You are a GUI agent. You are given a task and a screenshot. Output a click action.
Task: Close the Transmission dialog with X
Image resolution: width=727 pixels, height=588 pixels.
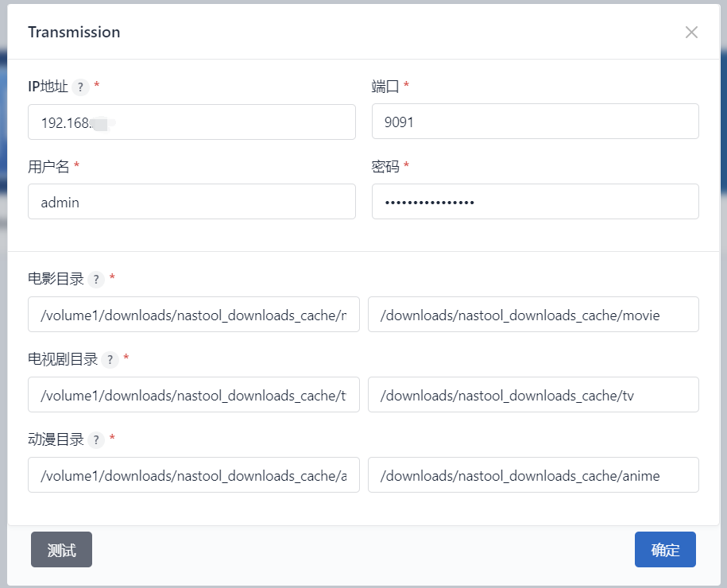pyautogui.click(x=691, y=32)
